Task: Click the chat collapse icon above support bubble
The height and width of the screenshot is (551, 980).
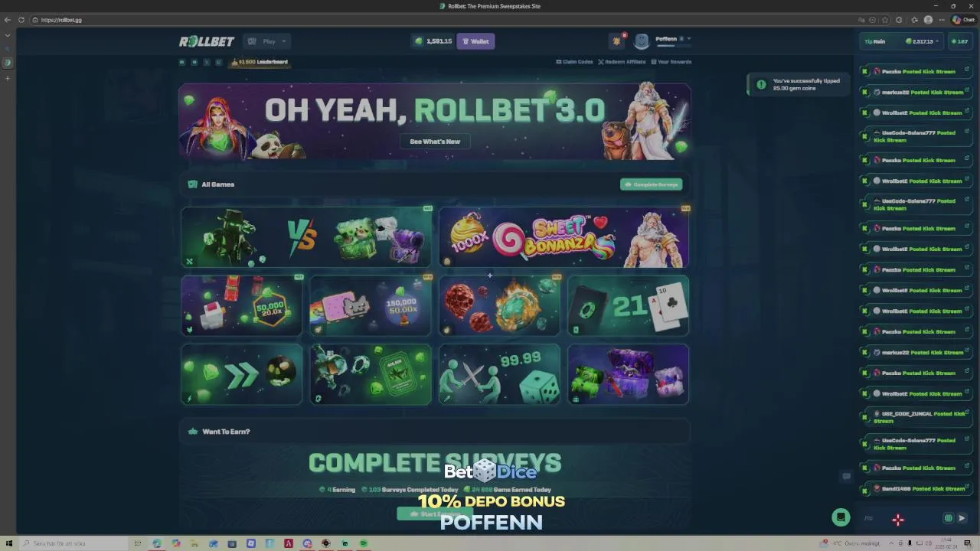Action: click(x=846, y=476)
